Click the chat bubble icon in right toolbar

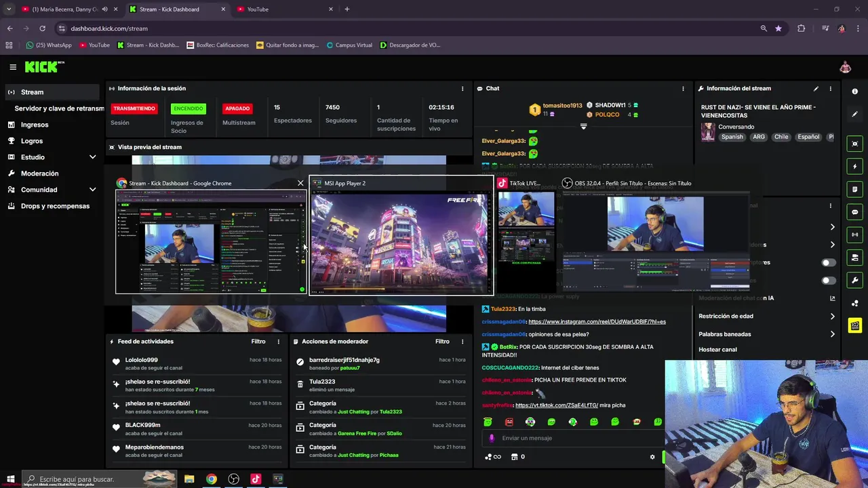click(854, 212)
